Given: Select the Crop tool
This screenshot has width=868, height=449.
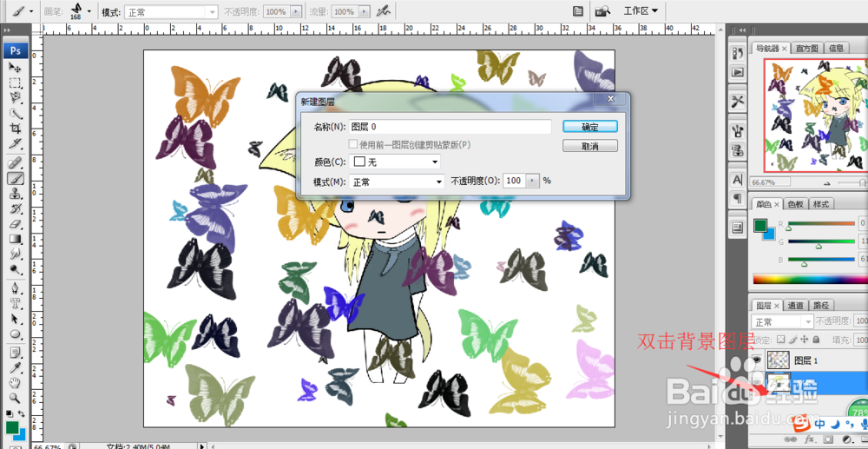Looking at the screenshot, I should click(16, 129).
